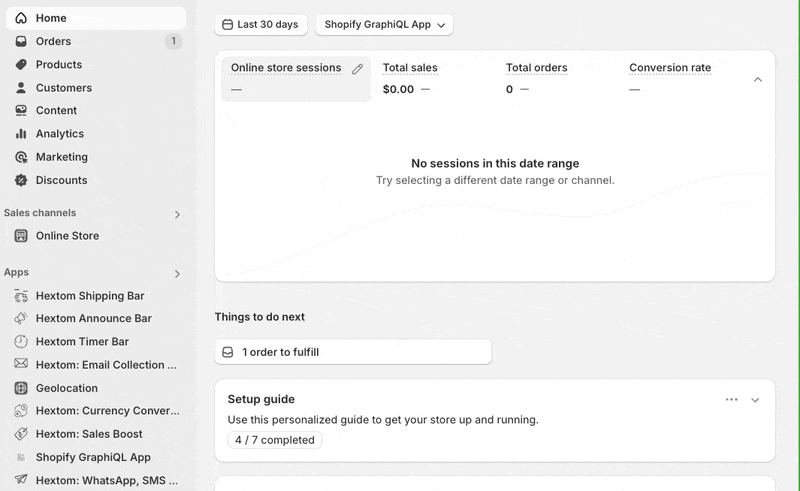Open Setup guide three-dots options menu

tap(732, 400)
